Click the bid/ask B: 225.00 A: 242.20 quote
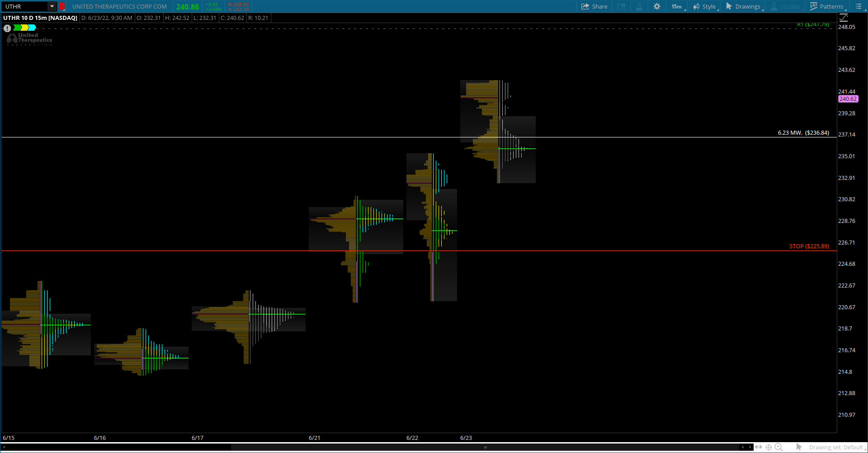The width and height of the screenshot is (868, 453). click(238, 7)
